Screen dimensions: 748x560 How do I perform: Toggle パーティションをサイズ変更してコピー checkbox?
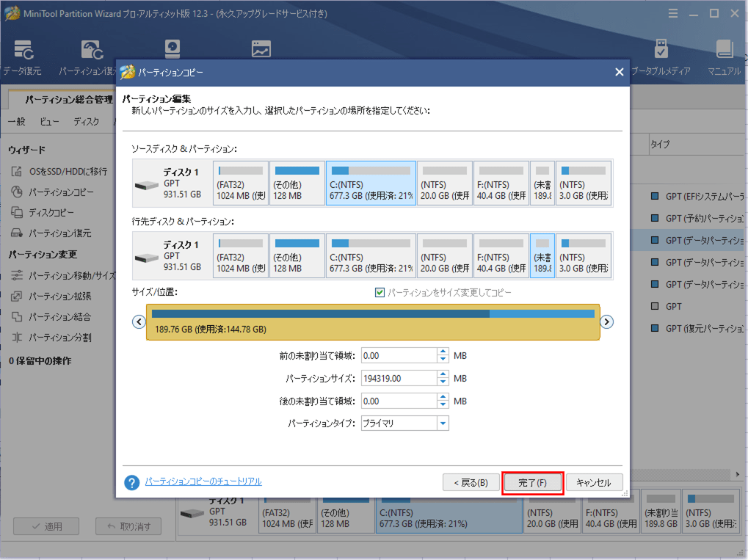click(x=380, y=292)
